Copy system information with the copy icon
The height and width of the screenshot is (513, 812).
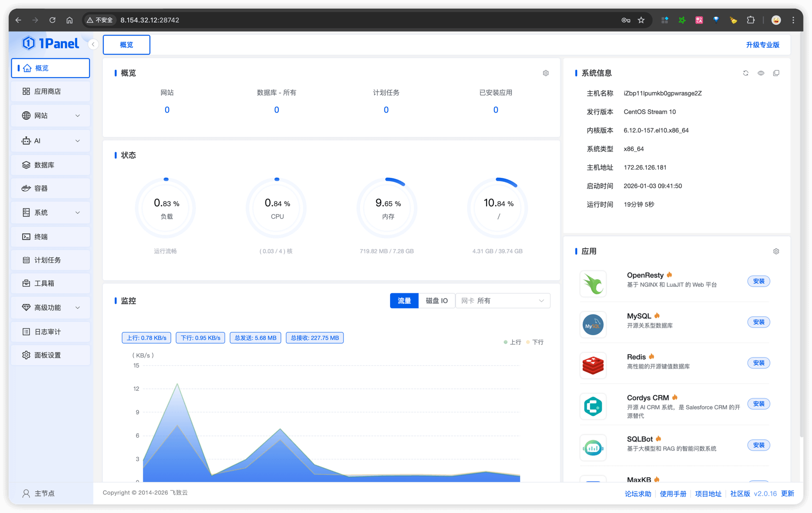point(776,73)
